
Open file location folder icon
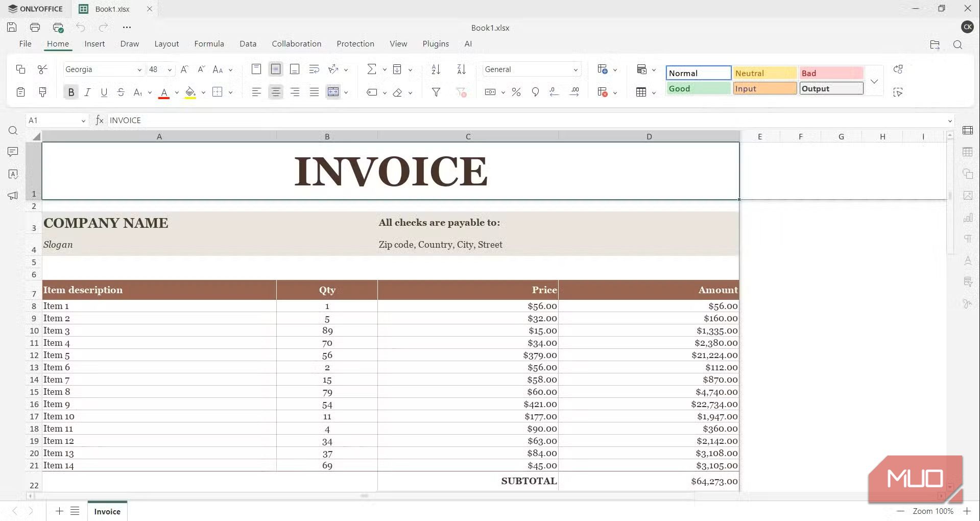935,44
